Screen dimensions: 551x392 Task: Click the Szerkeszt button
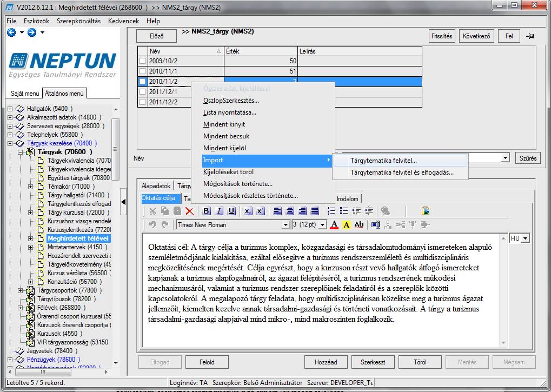(x=373, y=362)
